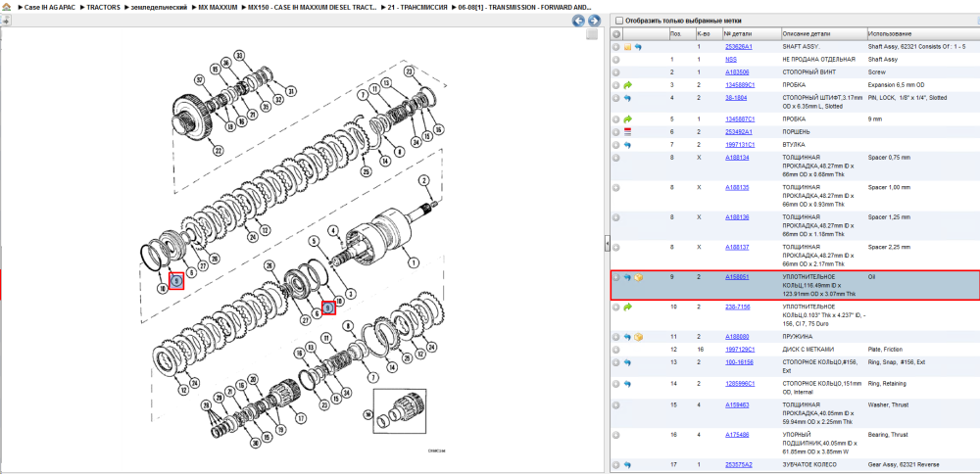This screenshot has width=980, height=474.
Task: Open the folder icon on SHAFT ASSY. row
Action: pos(627,47)
